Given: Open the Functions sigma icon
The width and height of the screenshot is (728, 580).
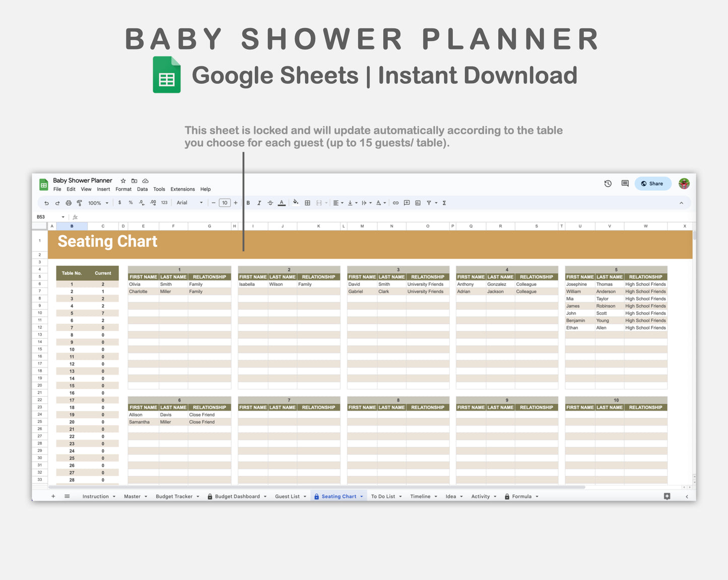Looking at the screenshot, I should point(444,202).
